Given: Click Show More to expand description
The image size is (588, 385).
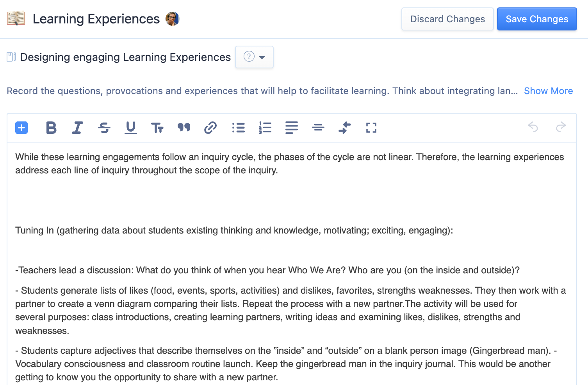Looking at the screenshot, I should (x=548, y=91).
